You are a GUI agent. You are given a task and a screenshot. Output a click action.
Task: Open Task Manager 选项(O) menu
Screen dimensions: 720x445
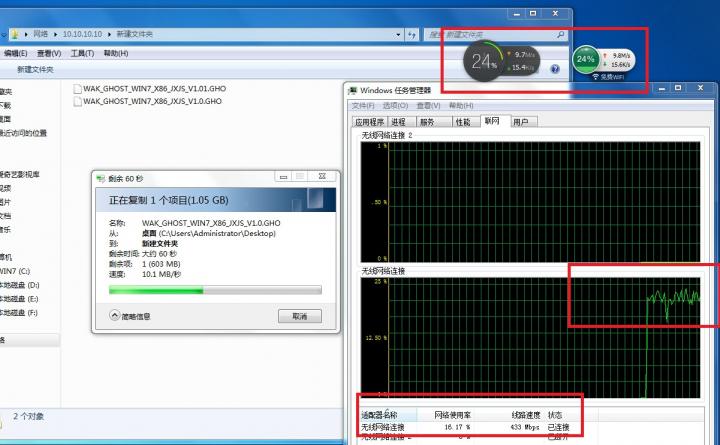pos(395,106)
